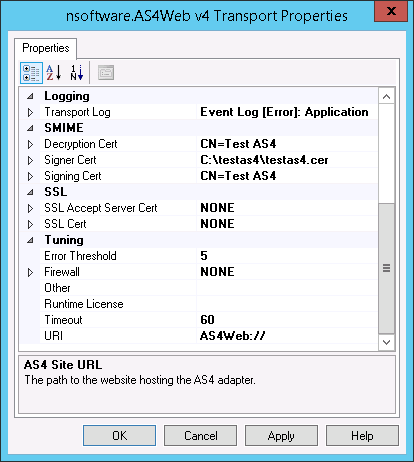Click the OK button
This screenshot has height=462, width=414.
pos(119,436)
